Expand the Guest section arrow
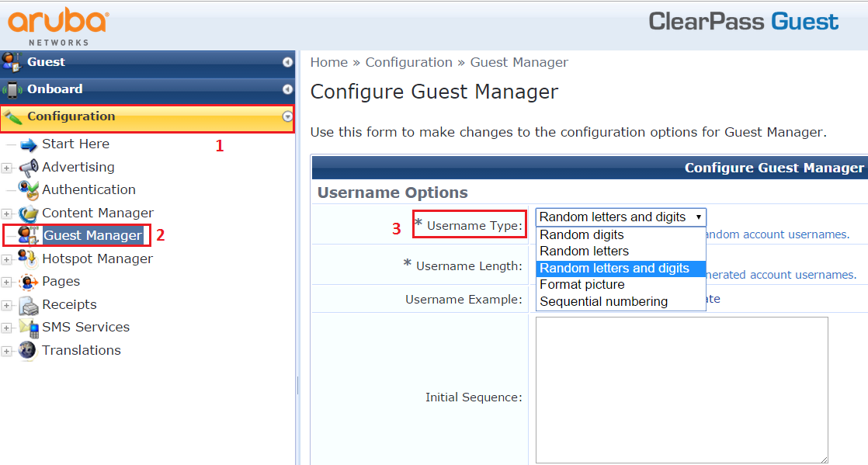 [x=287, y=62]
